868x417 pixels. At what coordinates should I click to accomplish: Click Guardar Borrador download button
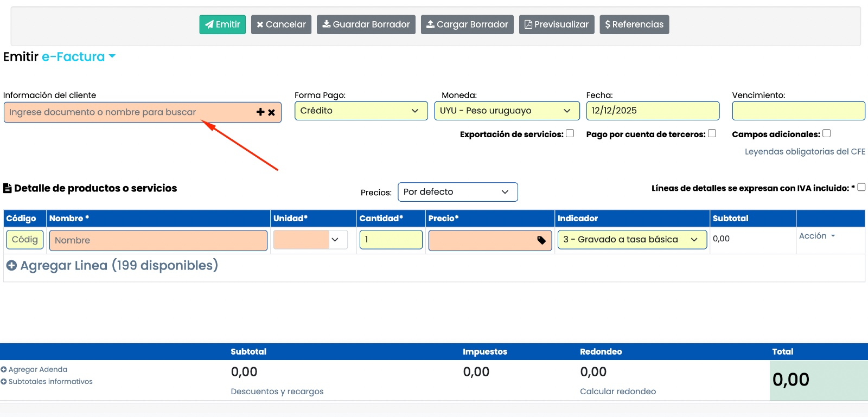click(x=366, y=24)
